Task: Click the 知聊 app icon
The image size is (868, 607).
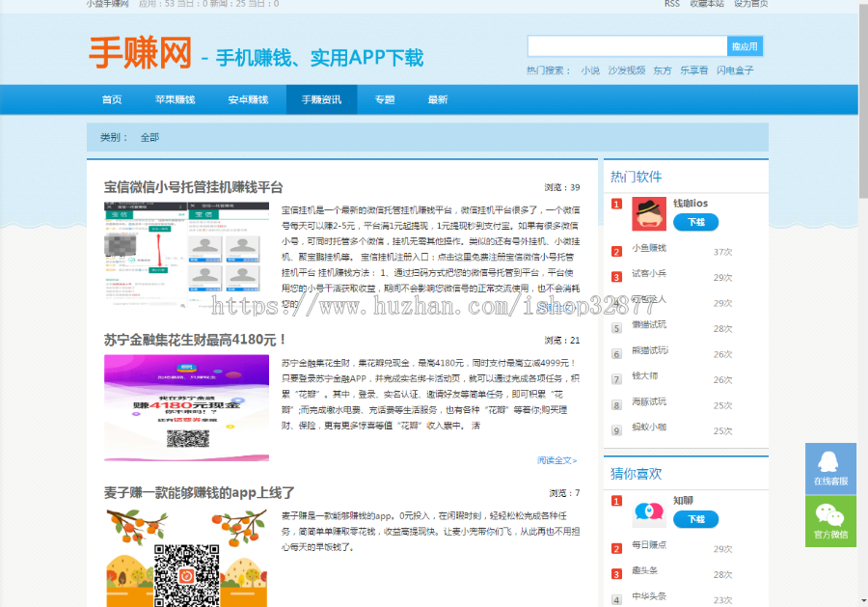Action: point(648,510)
